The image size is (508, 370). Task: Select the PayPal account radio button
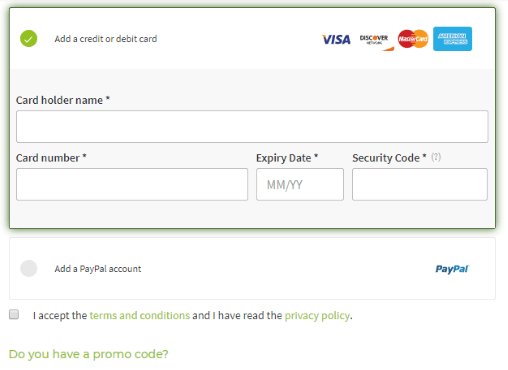click(29, 268)
